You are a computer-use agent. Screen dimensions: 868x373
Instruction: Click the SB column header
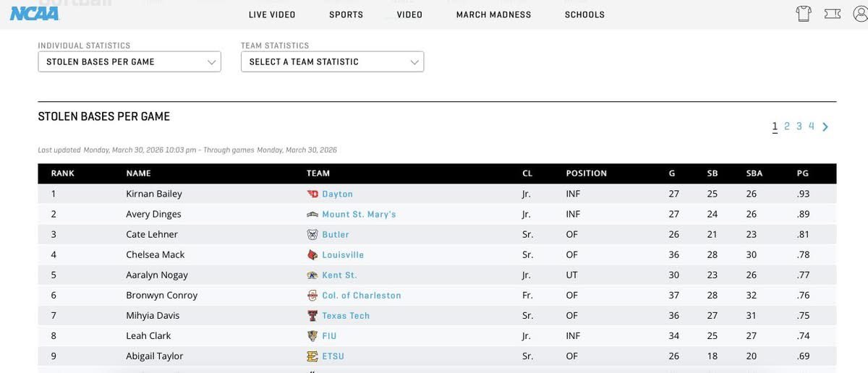712,173
